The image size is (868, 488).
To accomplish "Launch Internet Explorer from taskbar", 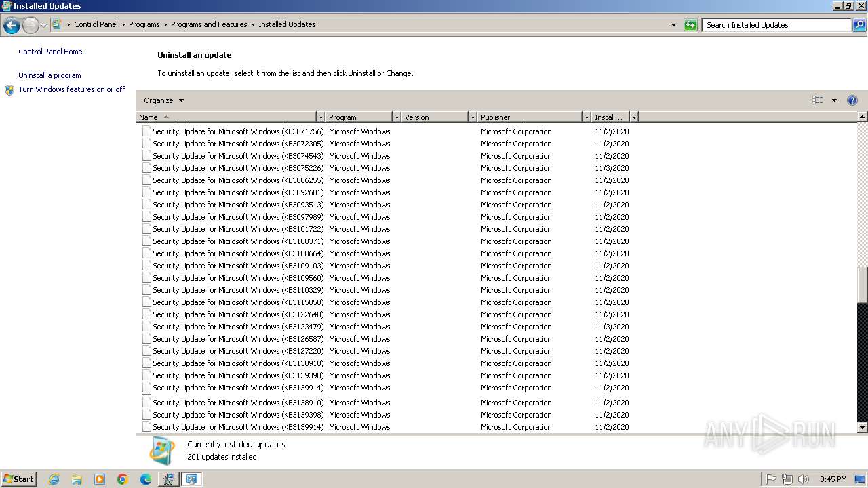I will (x=54, y=479).
